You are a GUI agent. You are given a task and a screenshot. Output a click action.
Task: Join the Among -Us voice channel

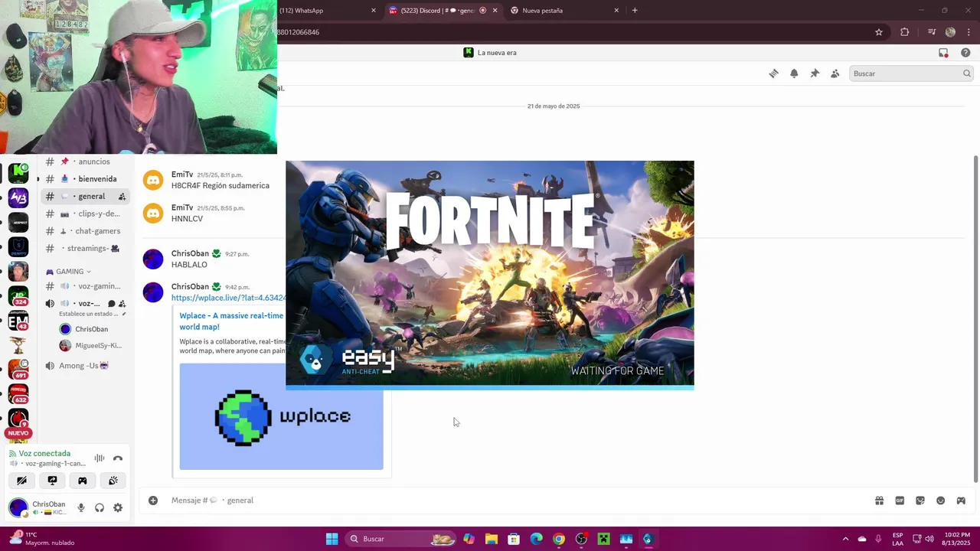[x=83, y=366]
